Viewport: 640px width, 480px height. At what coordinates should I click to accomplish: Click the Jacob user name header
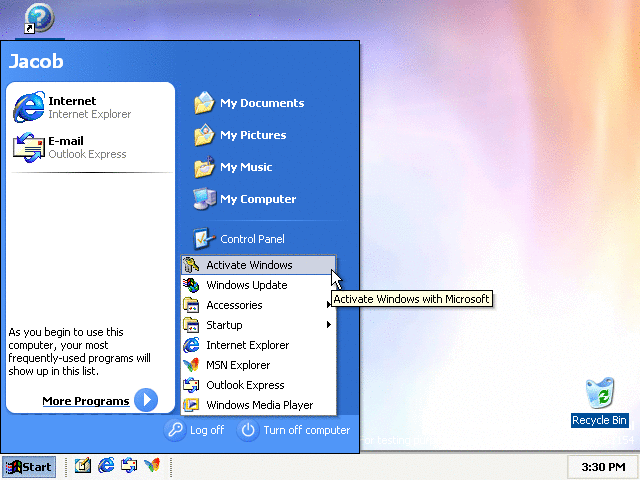[x=36, y=61]
